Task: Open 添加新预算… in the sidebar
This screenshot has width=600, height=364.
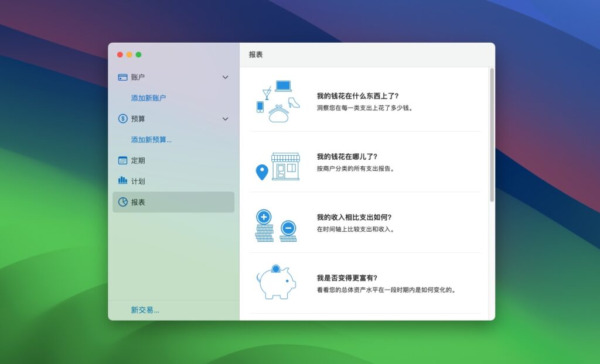Action: coord(150,139)
